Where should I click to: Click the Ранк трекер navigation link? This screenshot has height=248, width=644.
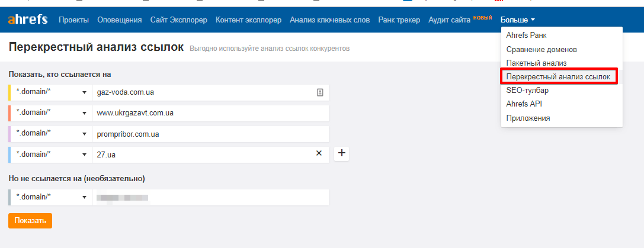pyautogui.click(x=399, y=20)
